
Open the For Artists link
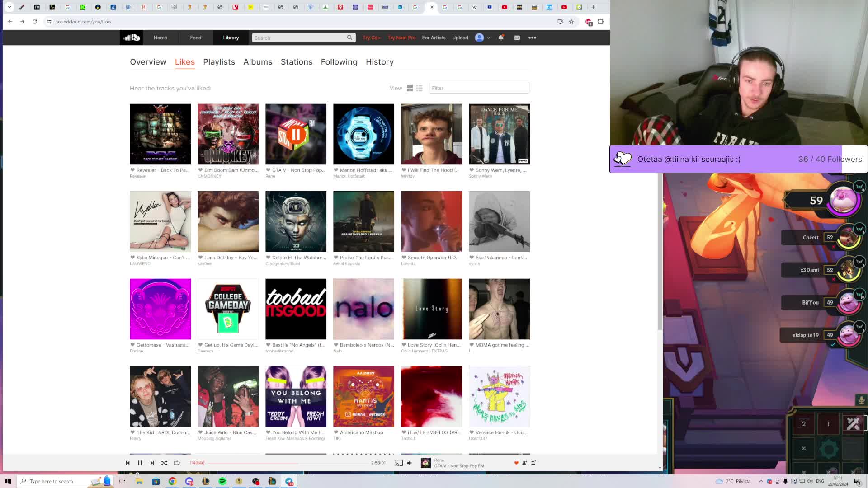pyautogui.click(x=434, y=38)
